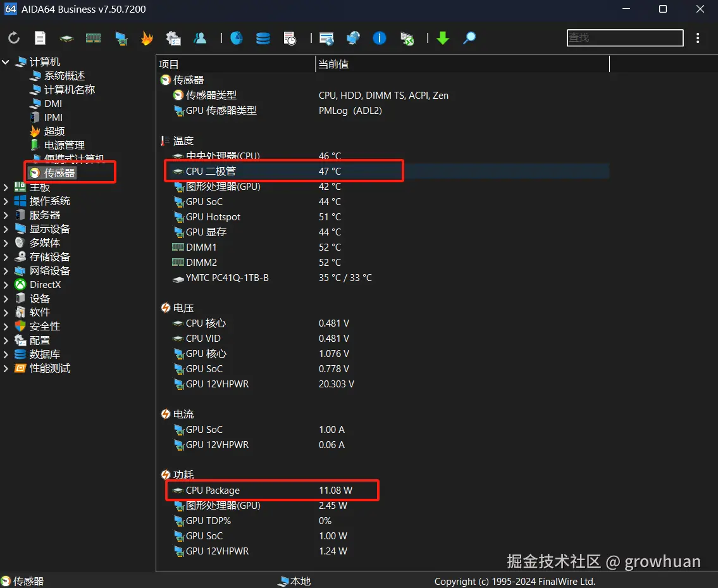718x588 pixels.
Task: Click the network globe computers icon
Action: click(x=353, y=38)
